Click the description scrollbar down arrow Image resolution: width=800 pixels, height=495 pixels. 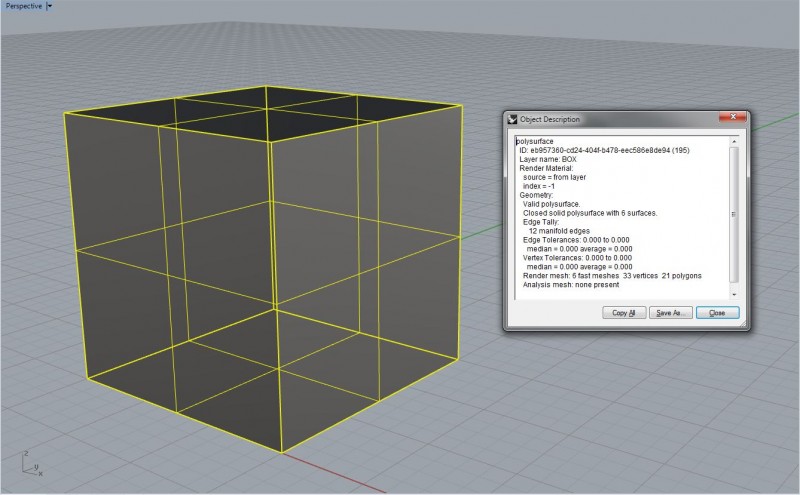pos(735,294)
